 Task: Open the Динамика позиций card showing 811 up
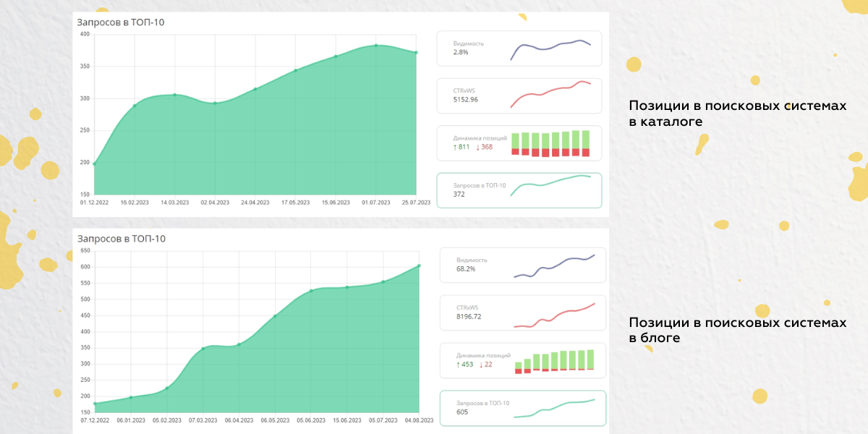point(519,142)
